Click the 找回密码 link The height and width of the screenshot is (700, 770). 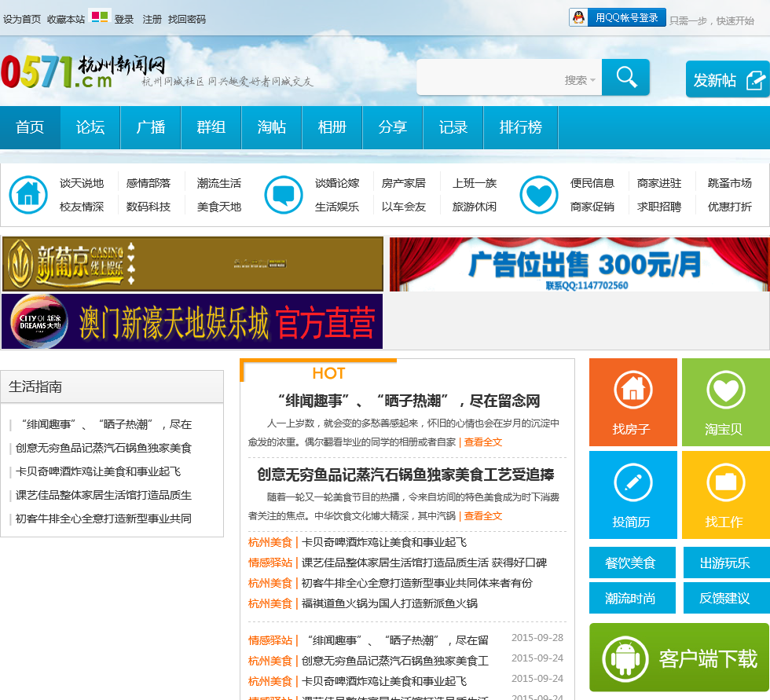[187, 19]
